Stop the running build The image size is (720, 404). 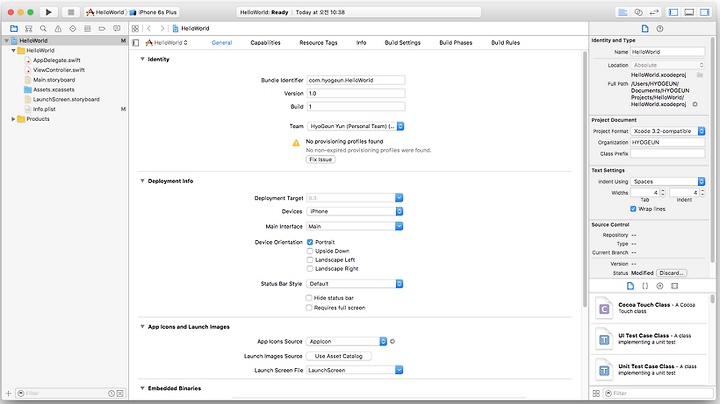(x=71, y=12)
